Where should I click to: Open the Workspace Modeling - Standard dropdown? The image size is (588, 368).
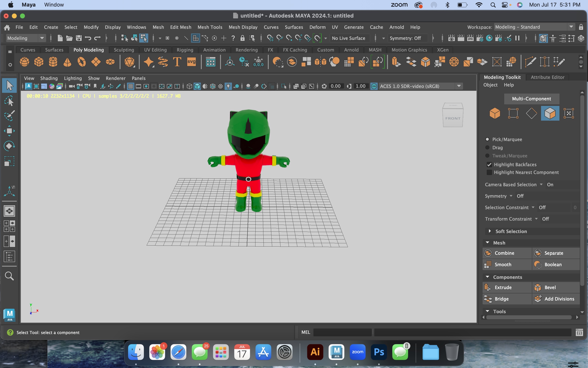click(x=535, y=27)
